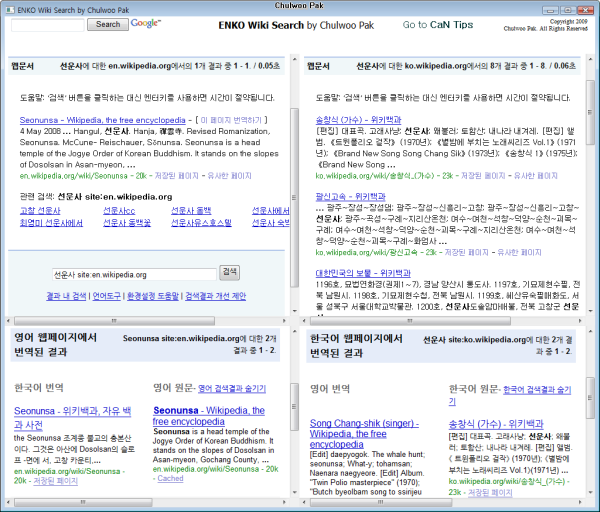Open cached link for 송창식_(가수) top-right result
Viewport: 600px width, 512px height.
click(x=483, y=176)
